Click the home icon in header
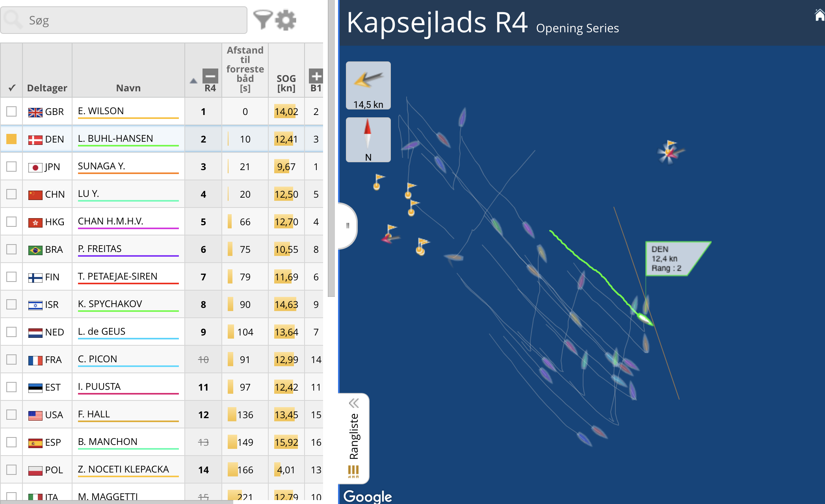The image size is (825, 504). [x=819, y=15]
